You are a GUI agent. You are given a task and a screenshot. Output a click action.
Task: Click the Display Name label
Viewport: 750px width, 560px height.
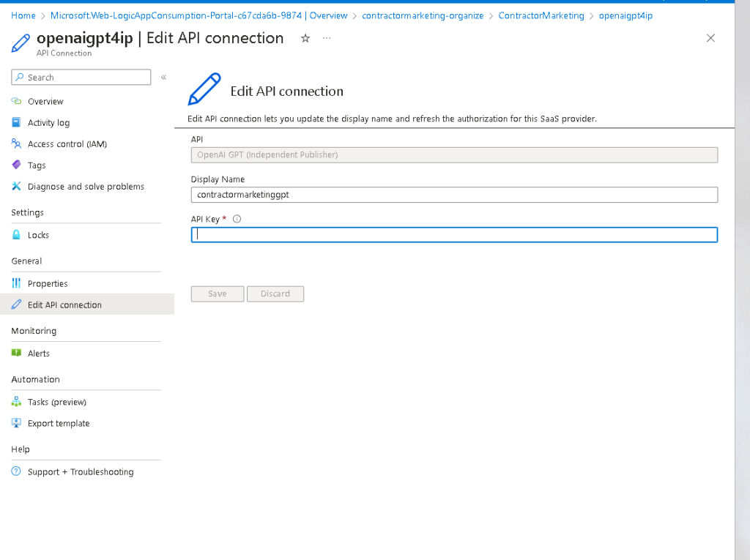click(218, 179)
